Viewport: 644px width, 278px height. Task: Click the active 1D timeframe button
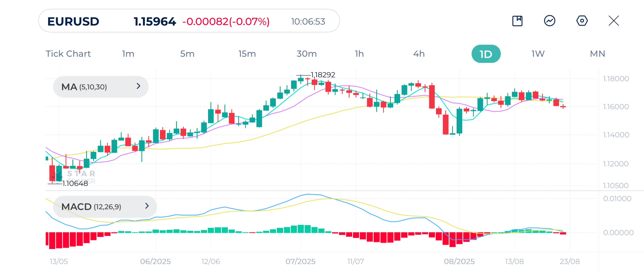click(x=486, y=54)
